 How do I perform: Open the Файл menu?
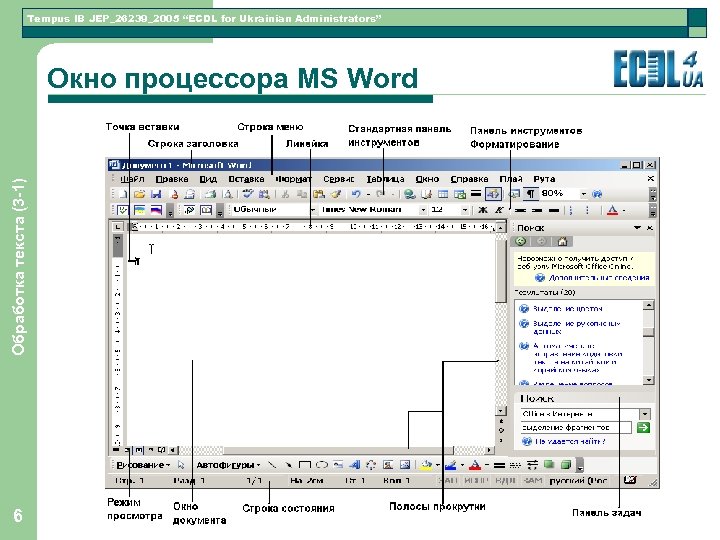[x=132, y=179]
